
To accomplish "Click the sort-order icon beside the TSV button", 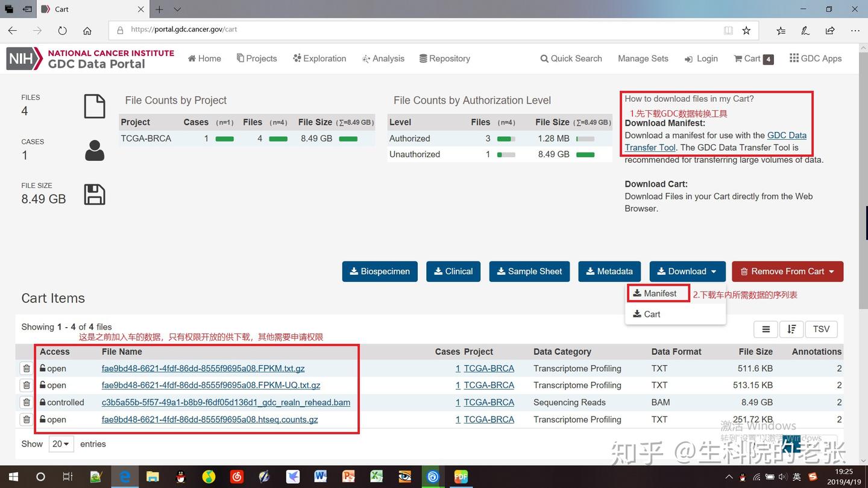I will tap(791, 329).
